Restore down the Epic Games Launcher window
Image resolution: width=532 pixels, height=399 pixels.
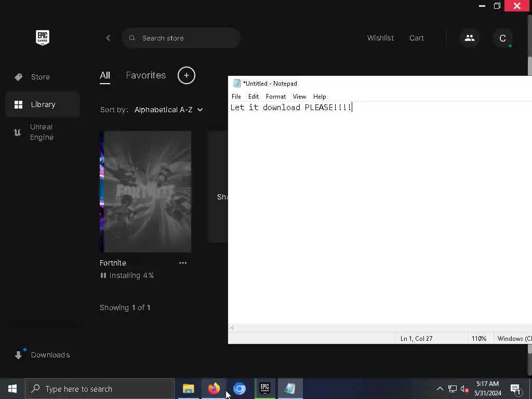(497, 6)
